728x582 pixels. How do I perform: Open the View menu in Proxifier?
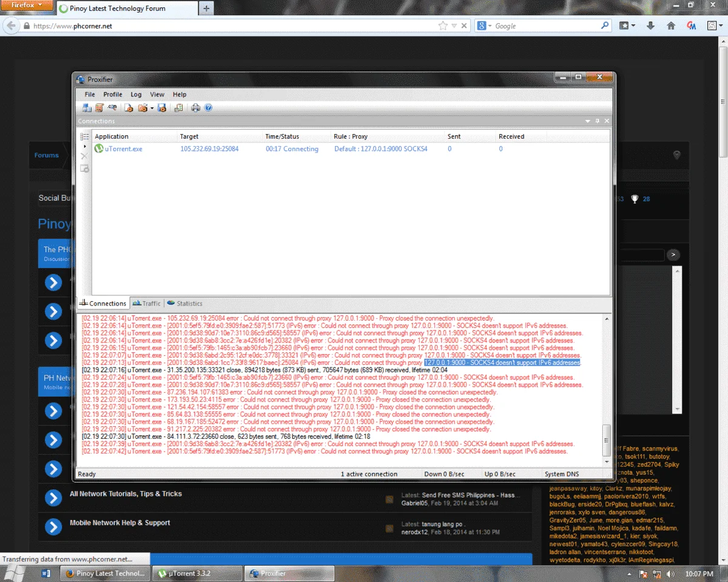157,95
